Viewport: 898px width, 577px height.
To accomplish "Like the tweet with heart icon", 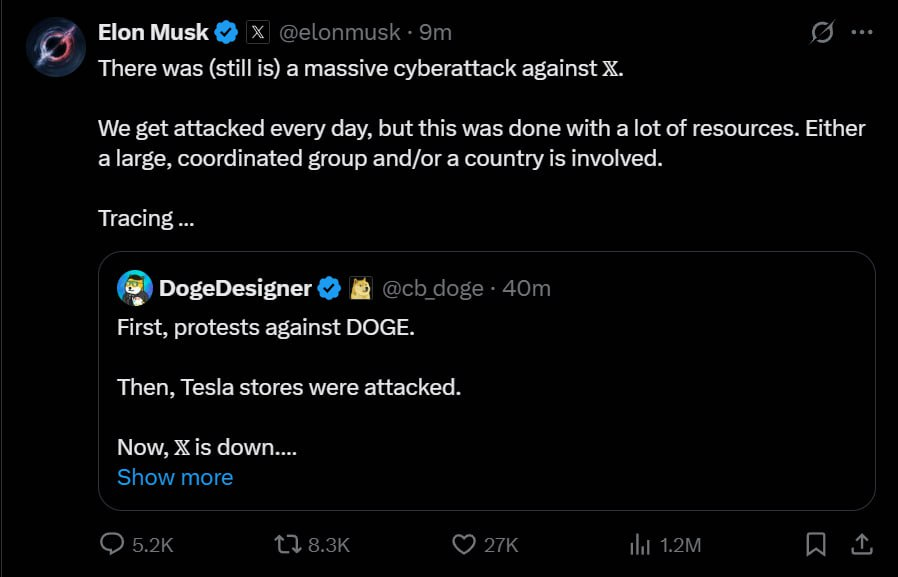I will [463, 544].
